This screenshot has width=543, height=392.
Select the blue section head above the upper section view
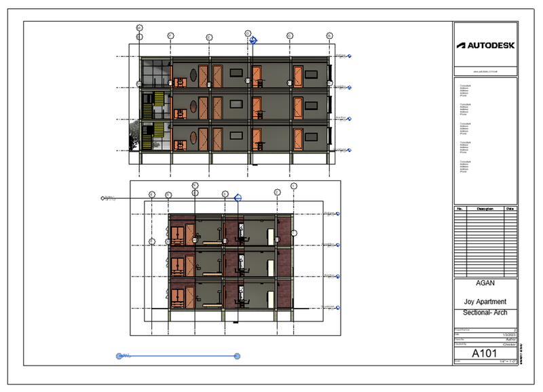click(253, 40)
